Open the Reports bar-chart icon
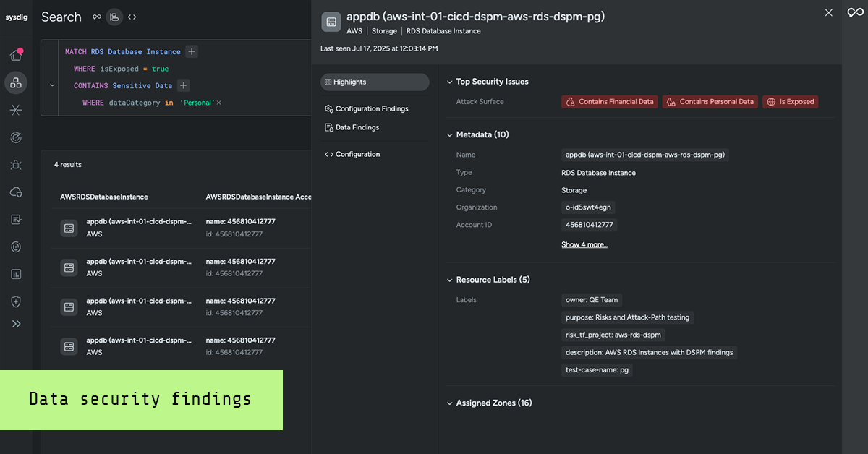This screenshot has height=454, width=868. 16,274
